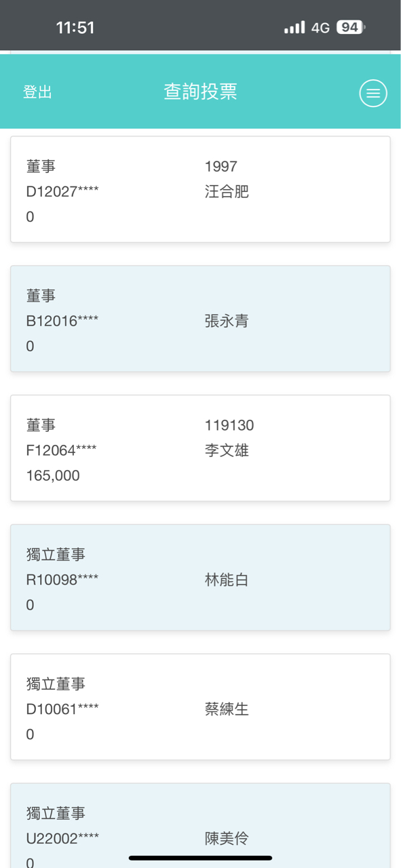The width and height of the screenshot is (401, 868).
Task: Select the 汪合肥 董事 card
Action: pyautogui.click(x=200, y=189)
